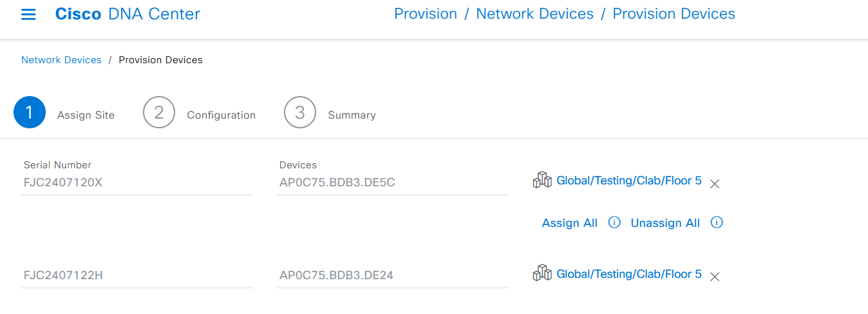Screen dimensions: 868x314
Task: Show info tooltip next to Unassign All
Action: [x=717, y=222]
